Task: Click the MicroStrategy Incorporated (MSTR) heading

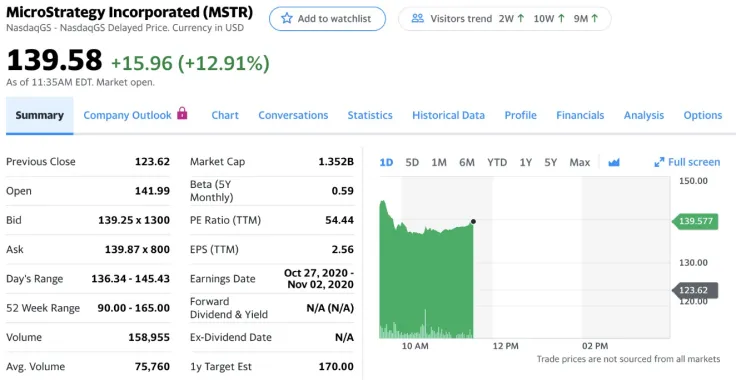Action: coord(129,12)
